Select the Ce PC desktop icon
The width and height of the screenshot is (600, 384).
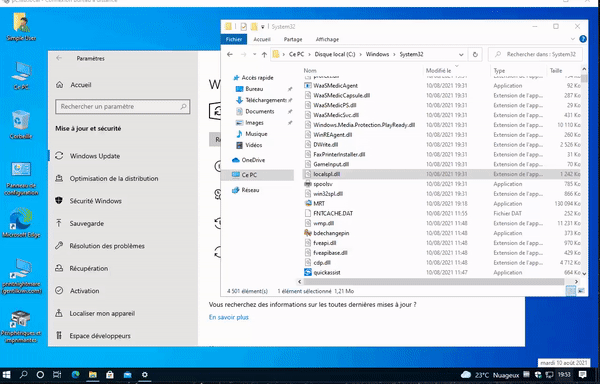pos(21,76)
